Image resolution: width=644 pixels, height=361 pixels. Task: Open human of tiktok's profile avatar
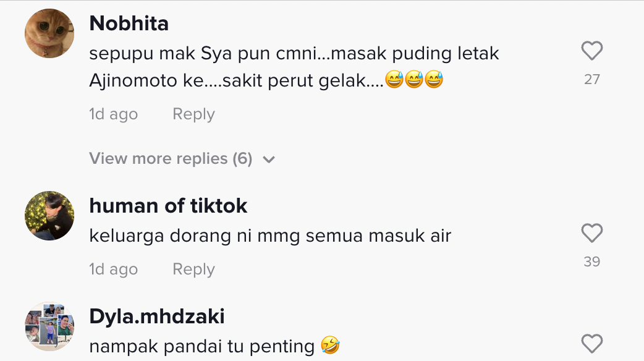[x=49, y=216]
